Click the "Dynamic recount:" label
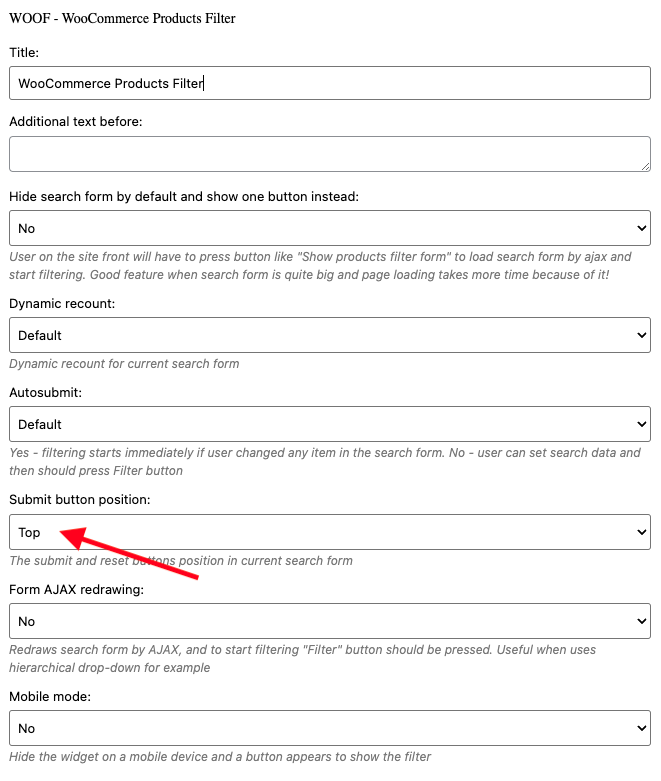The width and height of the screenshot is (661, 781). (62, 304)
